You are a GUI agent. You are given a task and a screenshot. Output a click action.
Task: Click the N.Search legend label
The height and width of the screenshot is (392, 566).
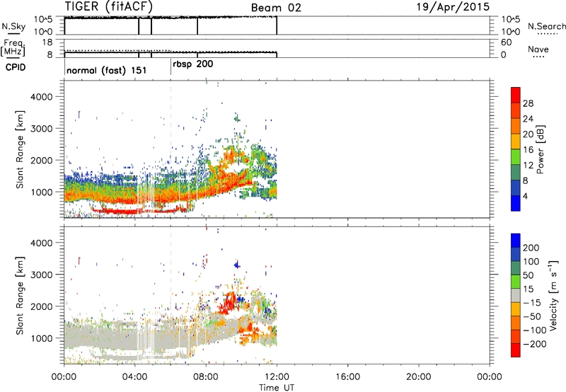(546, 26)
